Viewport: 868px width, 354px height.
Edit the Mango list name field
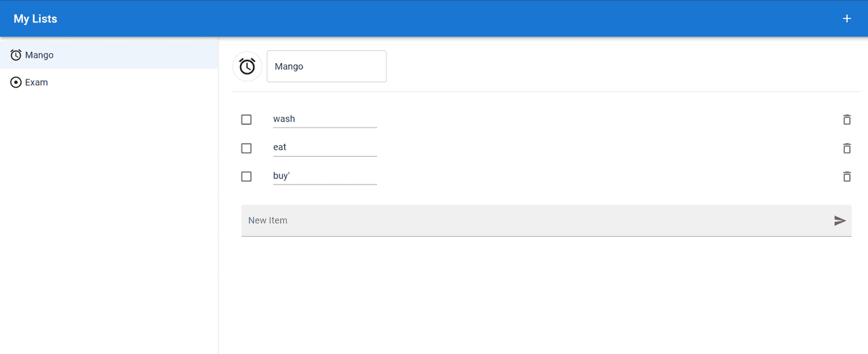click(x=326, y=66)
